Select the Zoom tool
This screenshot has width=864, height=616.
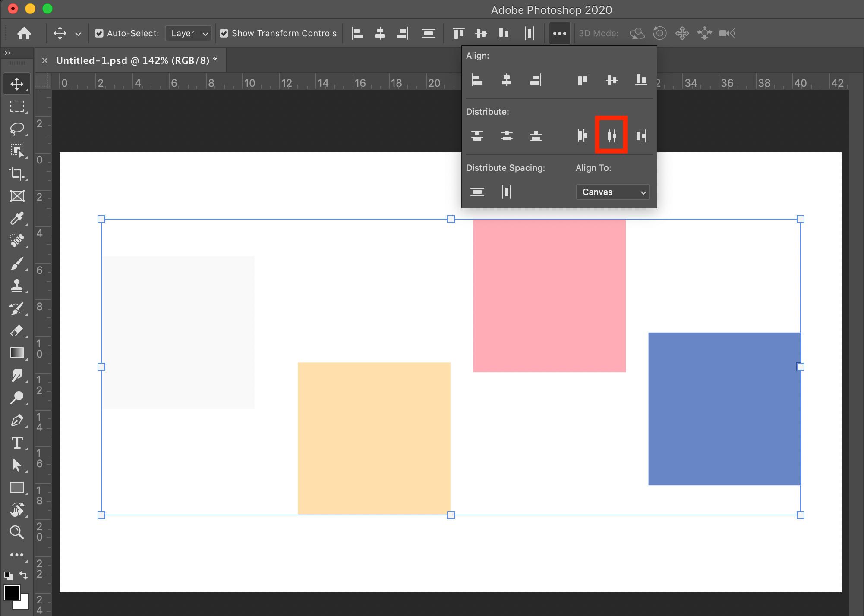coord(17,532)
